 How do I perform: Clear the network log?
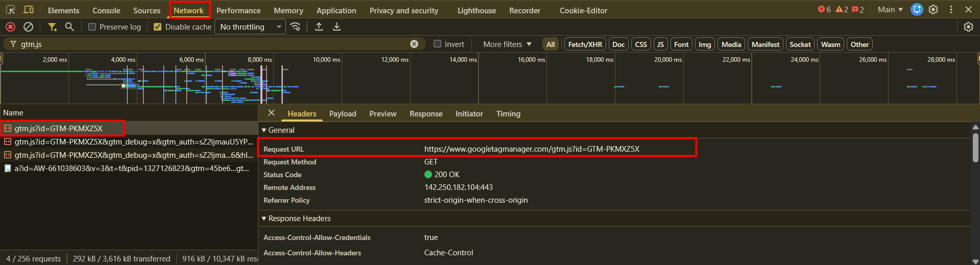click(x=29, y=27)
